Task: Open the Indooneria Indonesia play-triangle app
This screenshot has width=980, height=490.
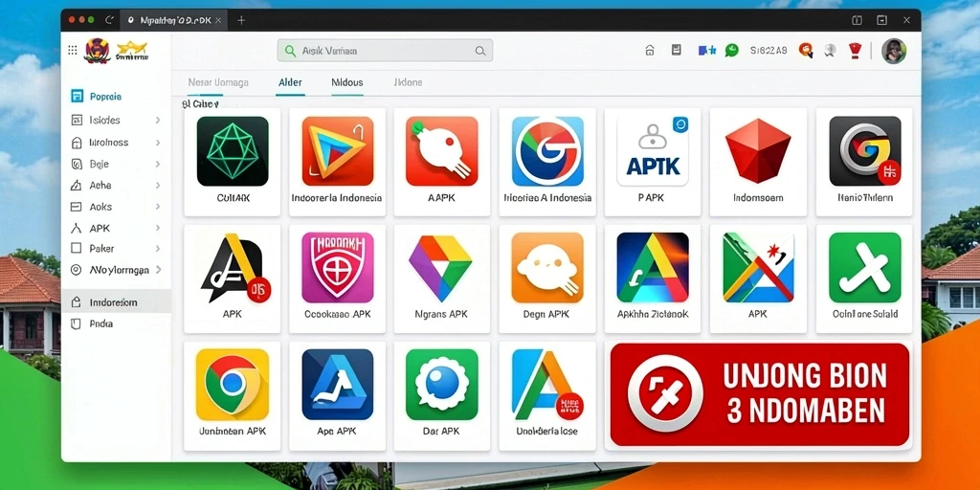Action: (x=338, y=151)
